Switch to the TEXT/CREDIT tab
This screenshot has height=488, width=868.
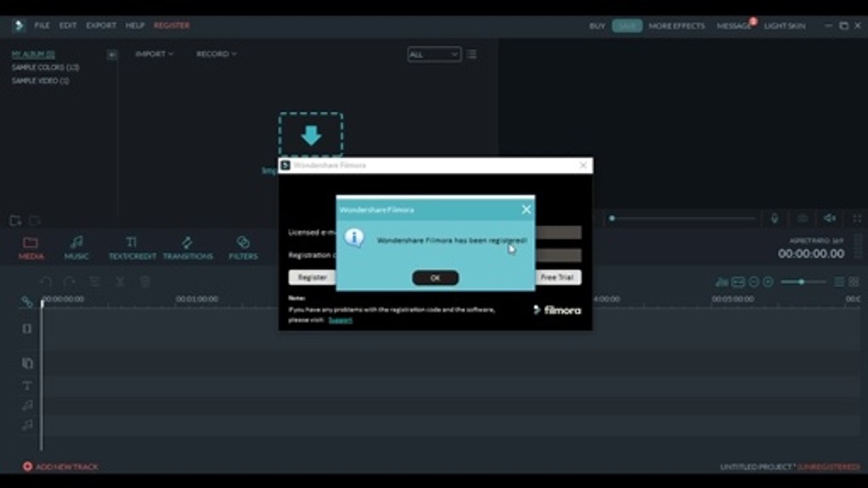click(x=132, y=248)
